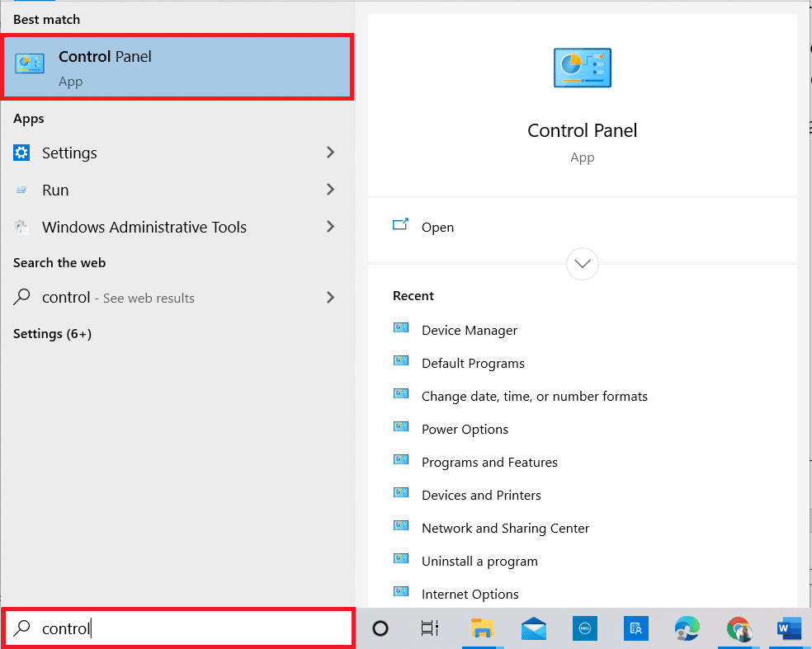Click the Open action icon
The image size is (812, 649).
tap(400, 224)
